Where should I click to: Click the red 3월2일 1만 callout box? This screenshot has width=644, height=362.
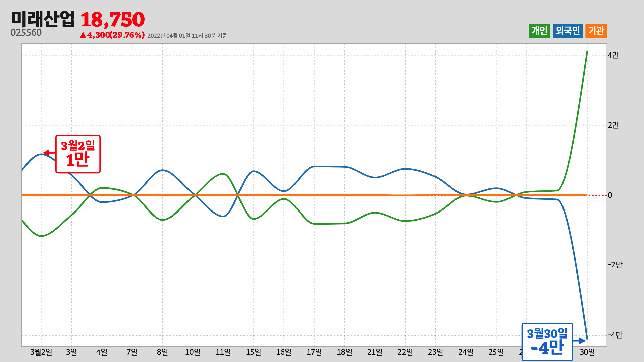[x=78, y=154]
